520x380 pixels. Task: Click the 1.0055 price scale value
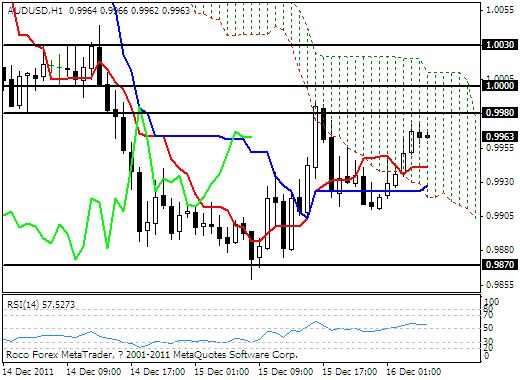500,10
